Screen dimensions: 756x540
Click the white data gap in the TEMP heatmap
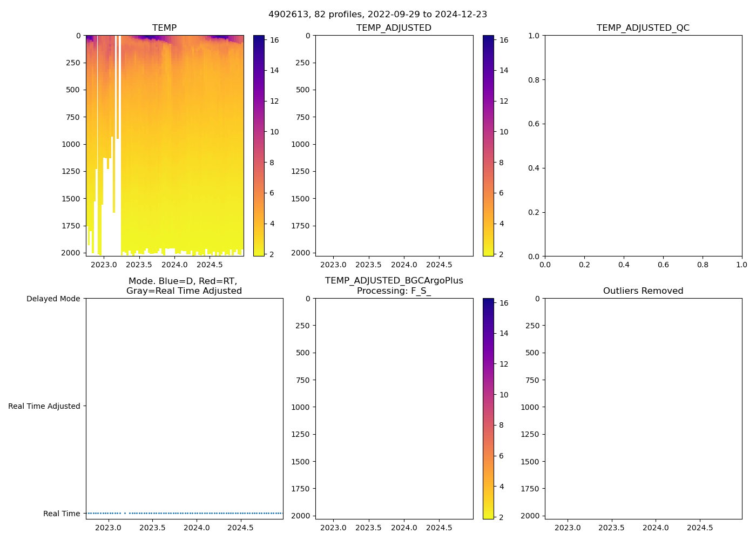tap(111, 216)
